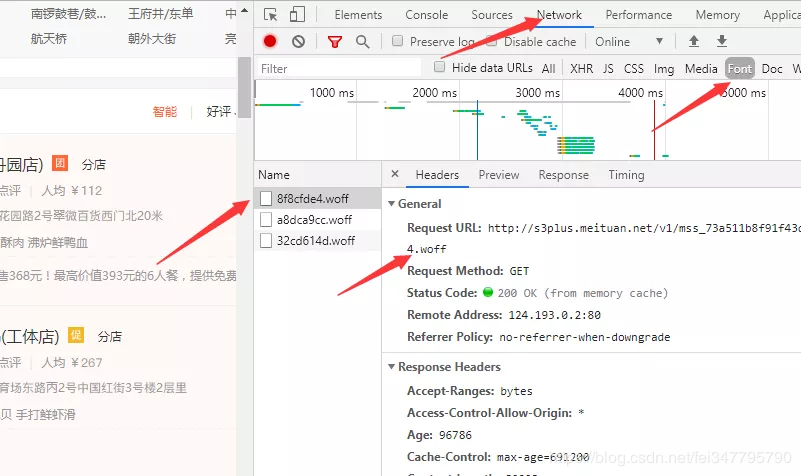The image size is (801, 476).
Task: Focus the Filter text field
Action: click(339, 68)
